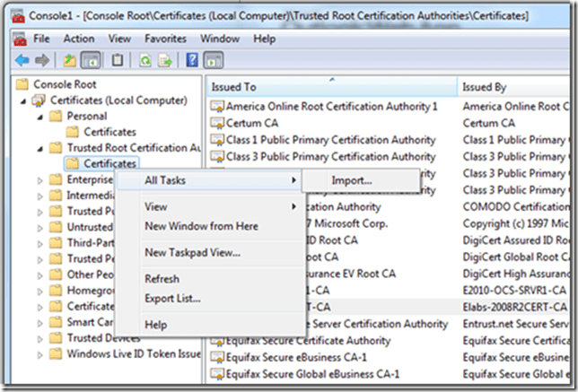578x392 pixels.
Task: Click New Taskpad View... menu entry
Action: pyautogui.click(x=192, y=253)
